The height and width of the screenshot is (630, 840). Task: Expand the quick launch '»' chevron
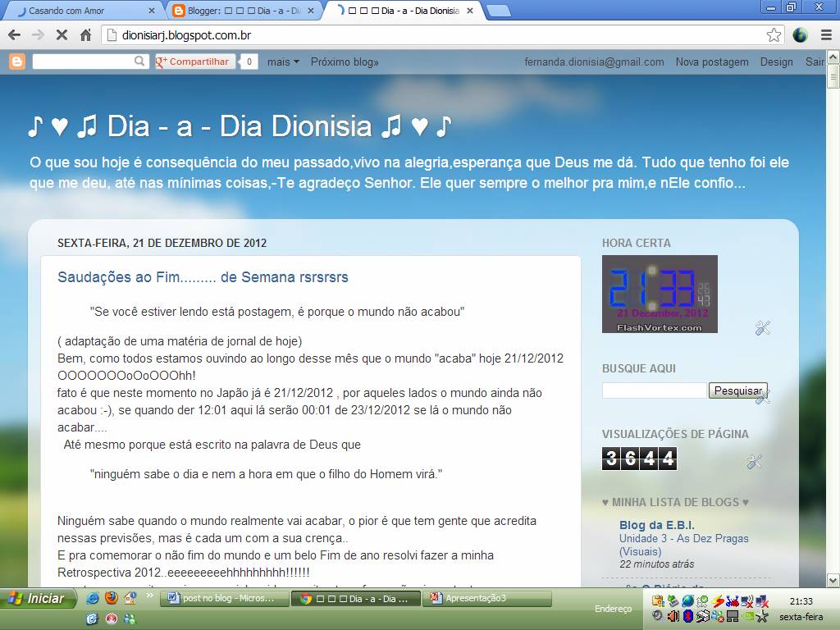point(149,596)
